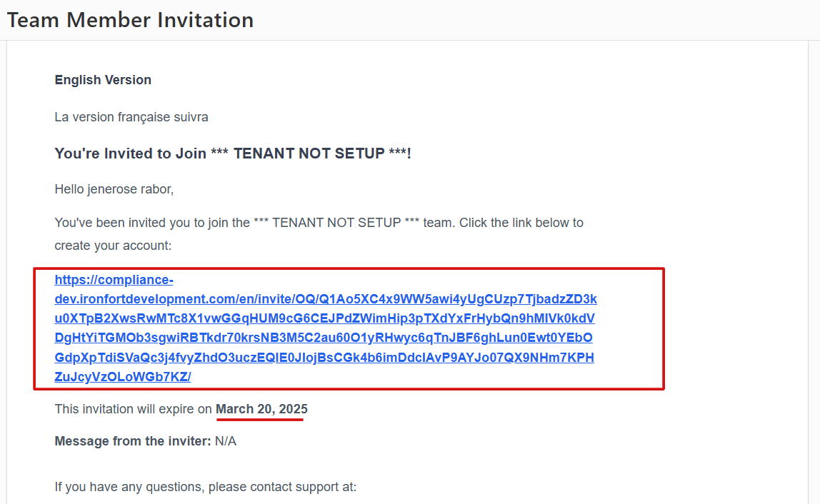The width and height of the screenshot is (820, 504).
Task: Click the "create your account:" text line
Action: (113, 246)
